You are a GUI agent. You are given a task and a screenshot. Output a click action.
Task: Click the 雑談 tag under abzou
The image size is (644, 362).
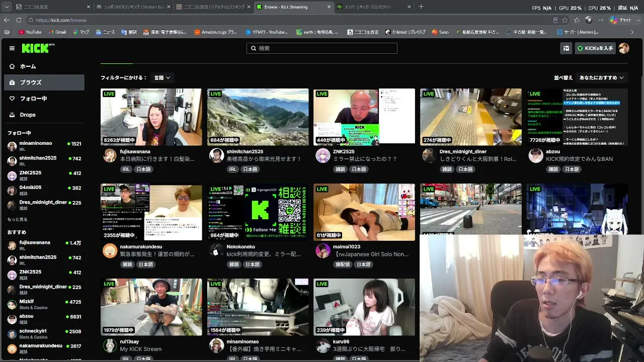(x=553, y=169)
